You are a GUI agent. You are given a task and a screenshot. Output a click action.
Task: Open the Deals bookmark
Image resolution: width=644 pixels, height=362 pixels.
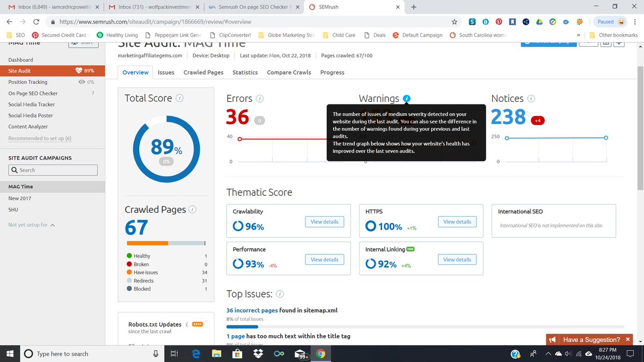(375, 35)
